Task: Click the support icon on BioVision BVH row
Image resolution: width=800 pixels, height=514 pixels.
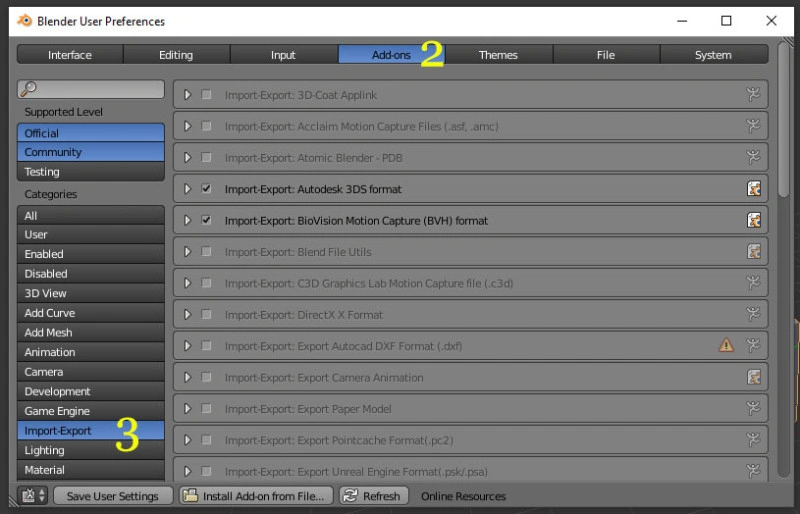Action: click(x=754, y=220)
